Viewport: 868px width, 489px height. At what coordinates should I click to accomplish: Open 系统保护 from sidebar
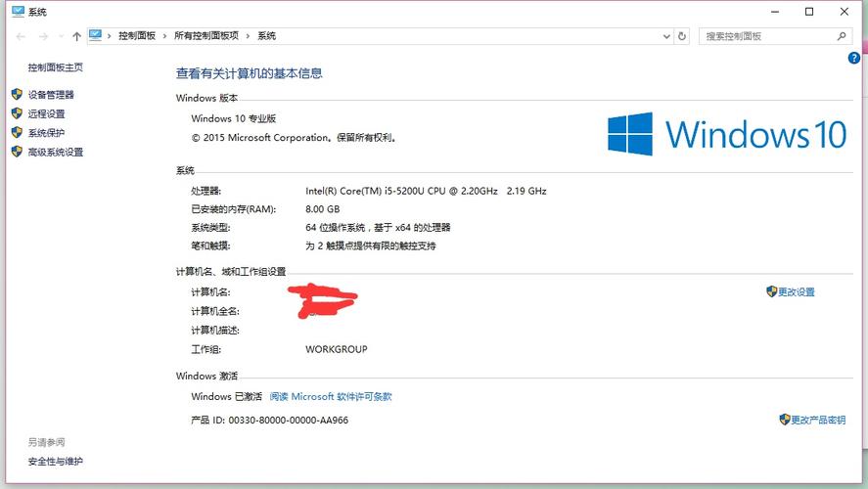47,133
